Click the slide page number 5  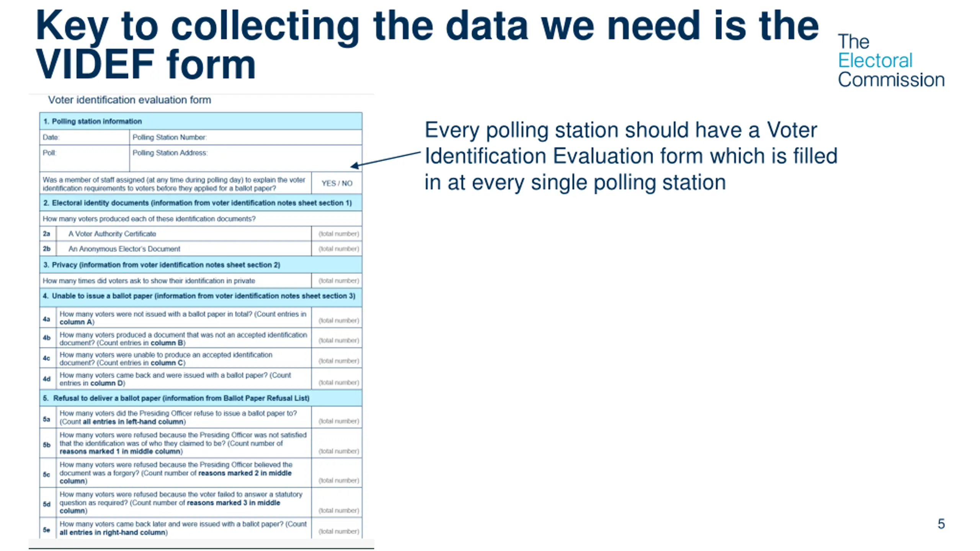click(x=941, y=524)
